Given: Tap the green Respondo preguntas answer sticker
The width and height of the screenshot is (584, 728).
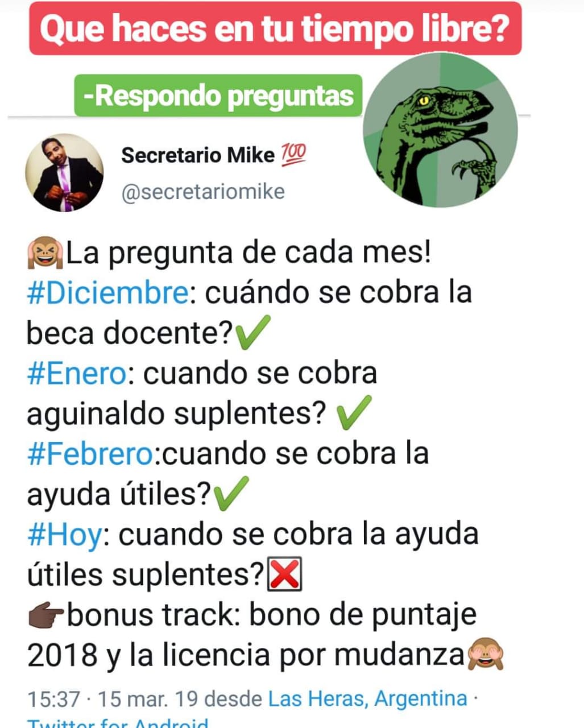Looking at the screenshot, I should pyautogui.click(x=218, y=96).
